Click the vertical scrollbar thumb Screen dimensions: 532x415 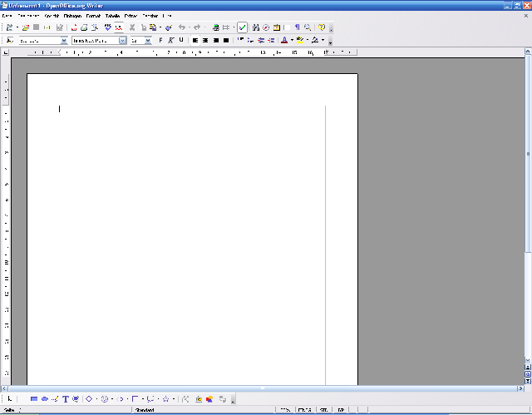click(528, 154)
